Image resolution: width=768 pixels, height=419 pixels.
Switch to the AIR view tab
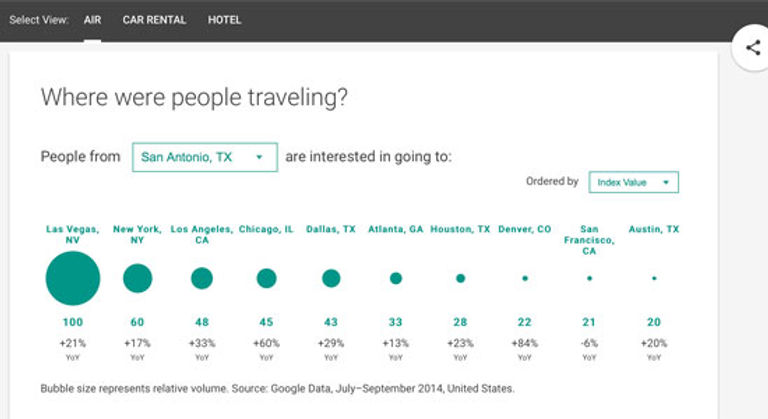[x=92, y=20]
